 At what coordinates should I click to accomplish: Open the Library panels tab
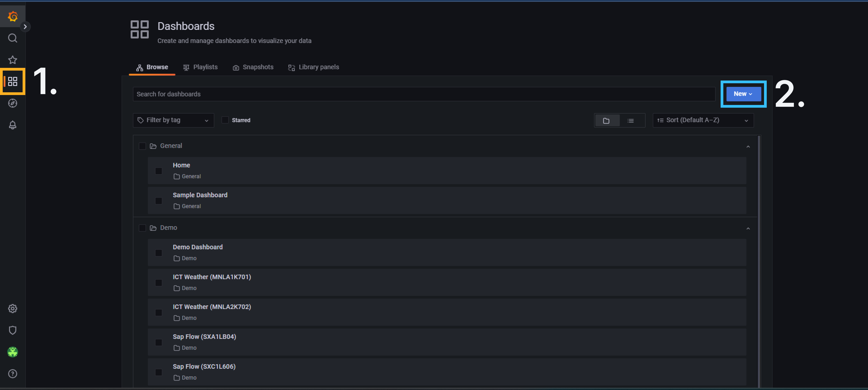pyautogui.click(x=313, y=67)
